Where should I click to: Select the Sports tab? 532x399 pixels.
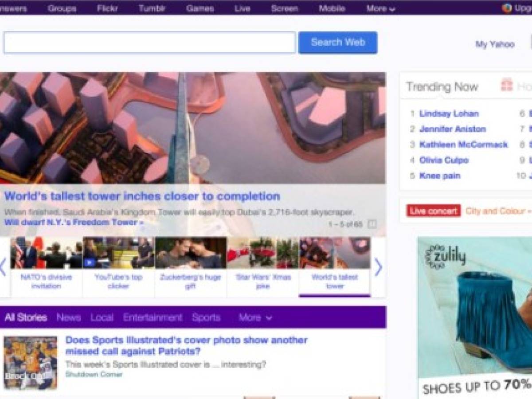[206, 317]
